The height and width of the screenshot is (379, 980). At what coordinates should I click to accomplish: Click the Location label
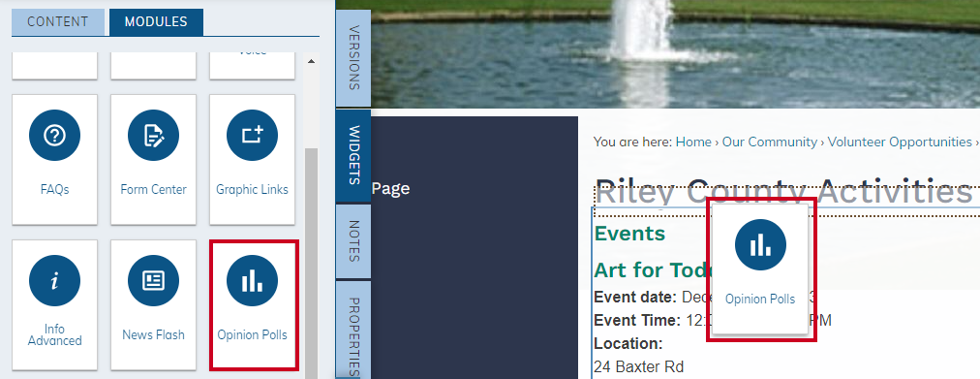(628, 343)
